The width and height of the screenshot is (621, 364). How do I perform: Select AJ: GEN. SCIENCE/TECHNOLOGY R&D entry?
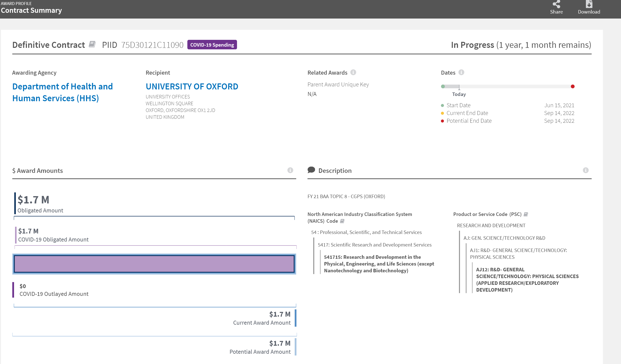pos(504,238)
